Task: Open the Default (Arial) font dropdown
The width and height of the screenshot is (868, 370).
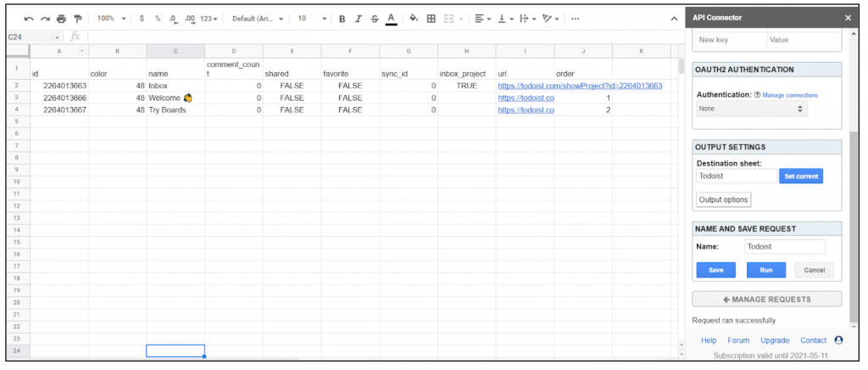Action: [x=258, y=19]
